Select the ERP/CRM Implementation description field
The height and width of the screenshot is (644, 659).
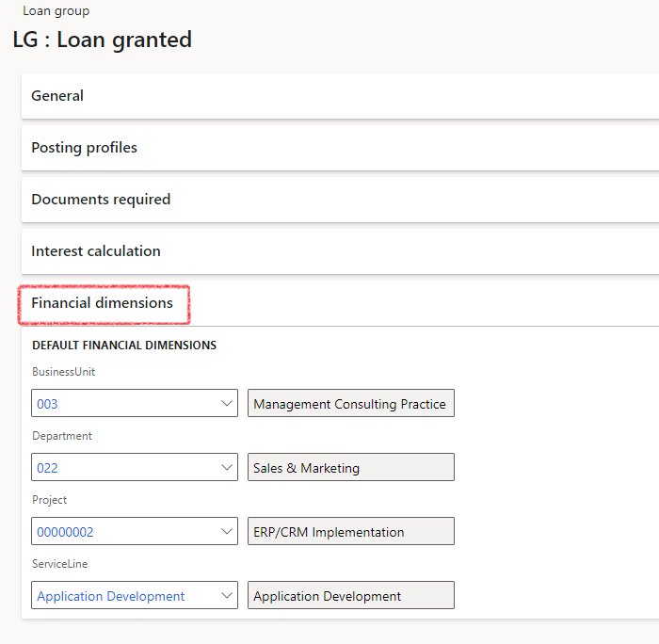[351, 531]
